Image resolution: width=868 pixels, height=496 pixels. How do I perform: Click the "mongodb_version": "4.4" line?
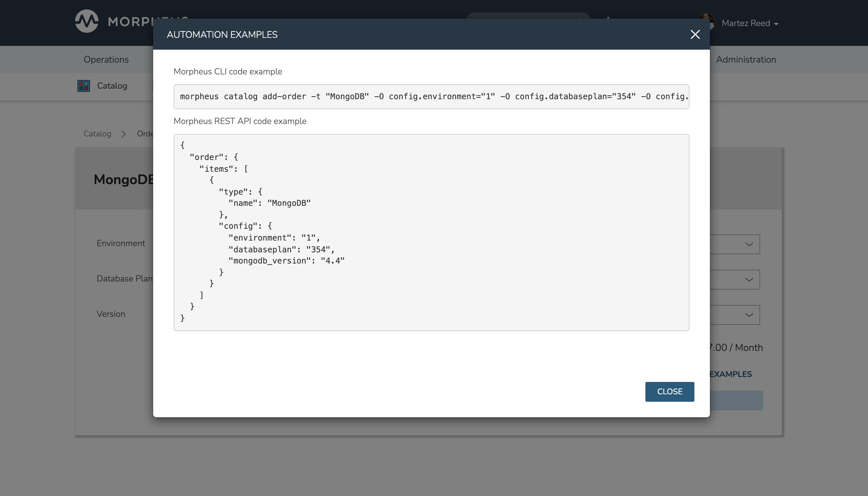pyautogui.click(x=286, y=261)
